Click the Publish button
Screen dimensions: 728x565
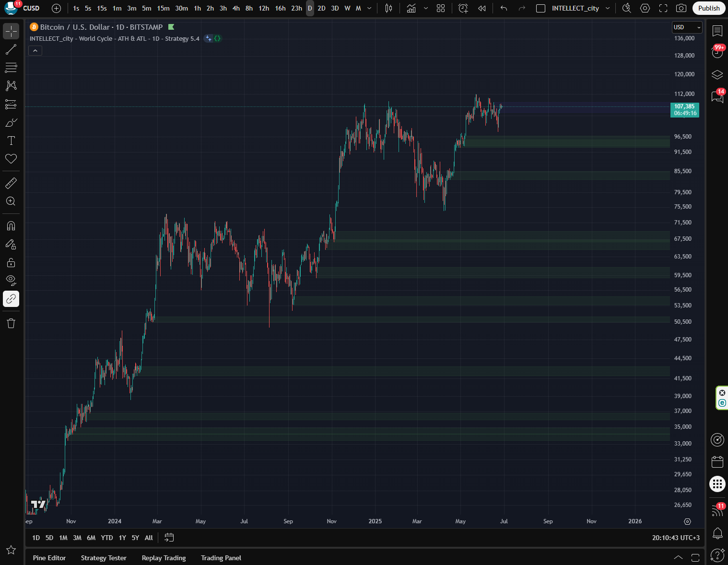pos(708,8)
